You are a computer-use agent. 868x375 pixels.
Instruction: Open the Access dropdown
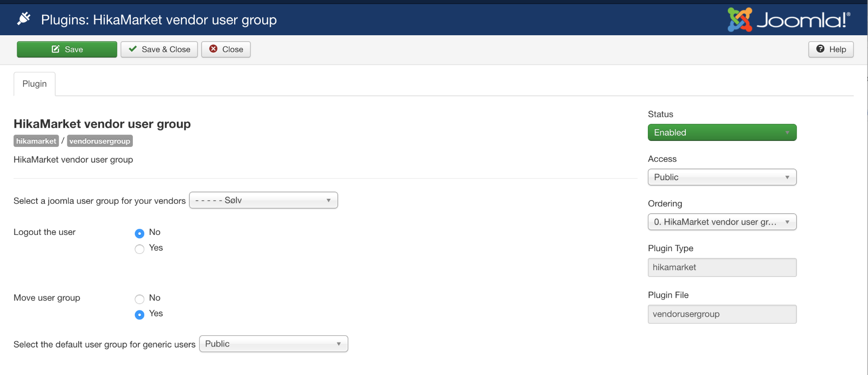pyautogui.click(x=722, y=177)
